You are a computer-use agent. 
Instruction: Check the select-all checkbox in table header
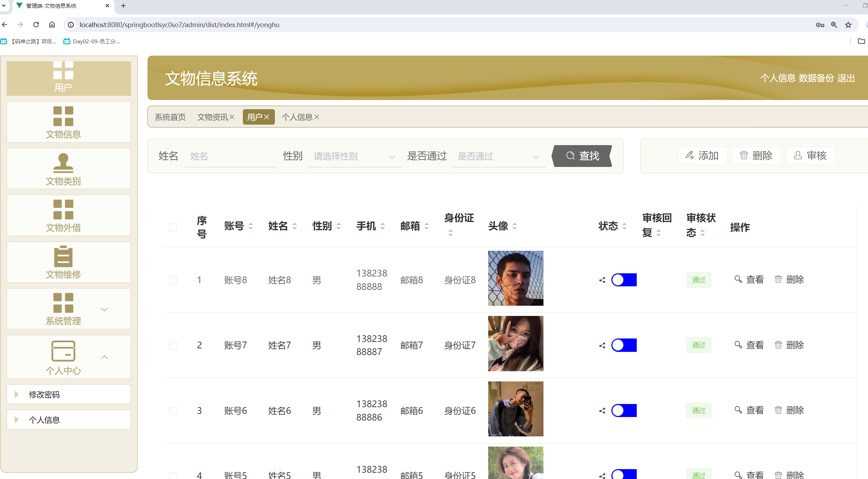[x=173, y=227]
